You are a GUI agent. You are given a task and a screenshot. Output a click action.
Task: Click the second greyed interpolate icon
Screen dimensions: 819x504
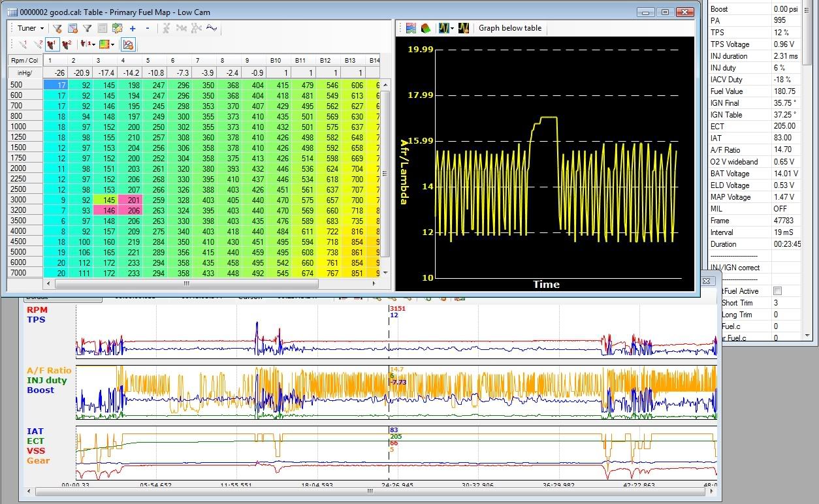pyautogui.click(x=181, y=28)
